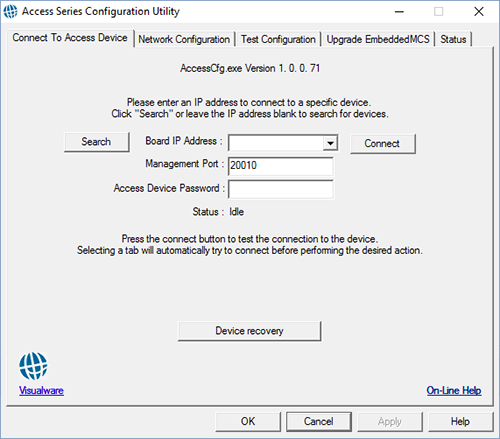Click the title bar globe app icon
This screenshot has width=500, height=439.
[10, 11]
